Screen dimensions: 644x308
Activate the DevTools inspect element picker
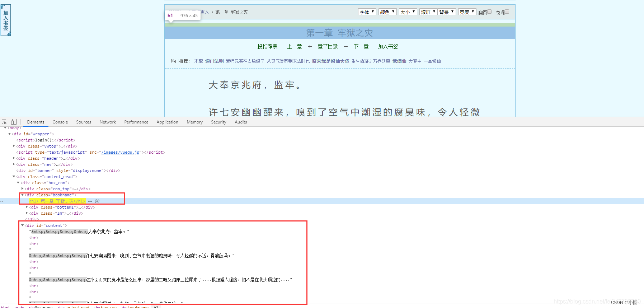[4, 122]
